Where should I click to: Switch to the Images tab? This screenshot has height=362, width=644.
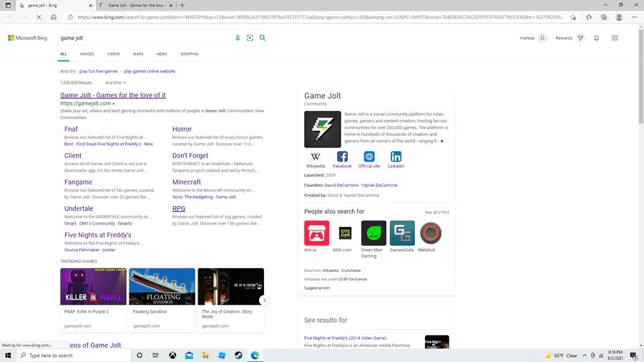click(87, 54)
